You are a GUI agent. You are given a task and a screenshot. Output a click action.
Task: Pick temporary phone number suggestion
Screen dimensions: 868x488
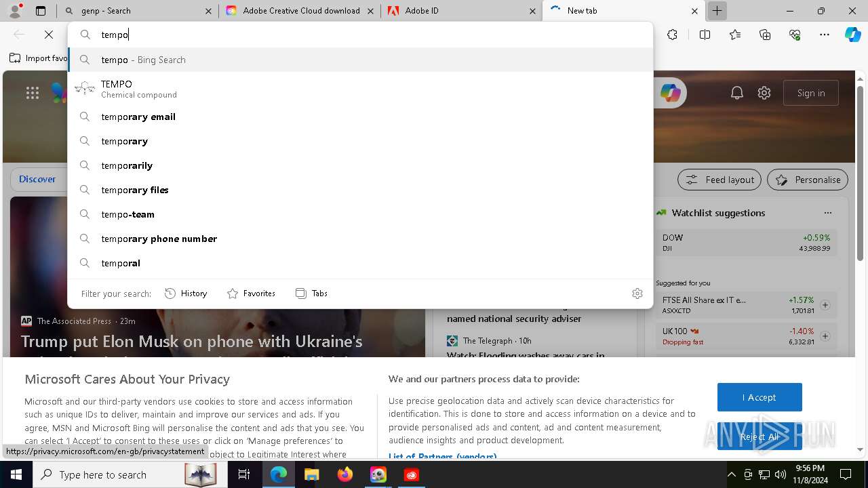pos(360,239)
